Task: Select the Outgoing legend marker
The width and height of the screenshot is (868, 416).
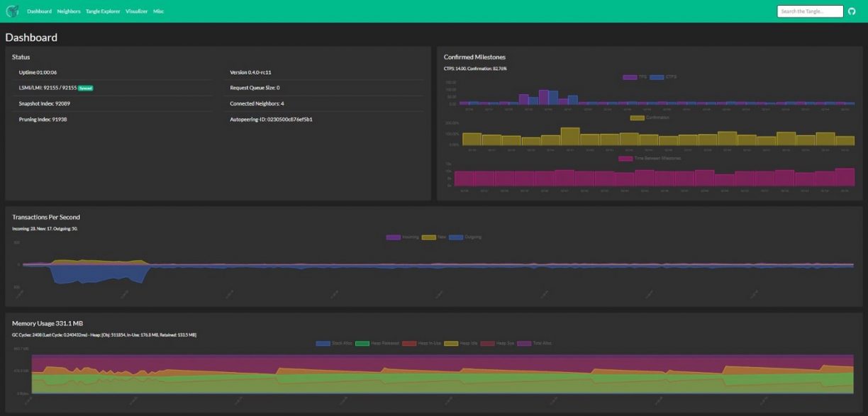Action: click(x=456, y=237)
